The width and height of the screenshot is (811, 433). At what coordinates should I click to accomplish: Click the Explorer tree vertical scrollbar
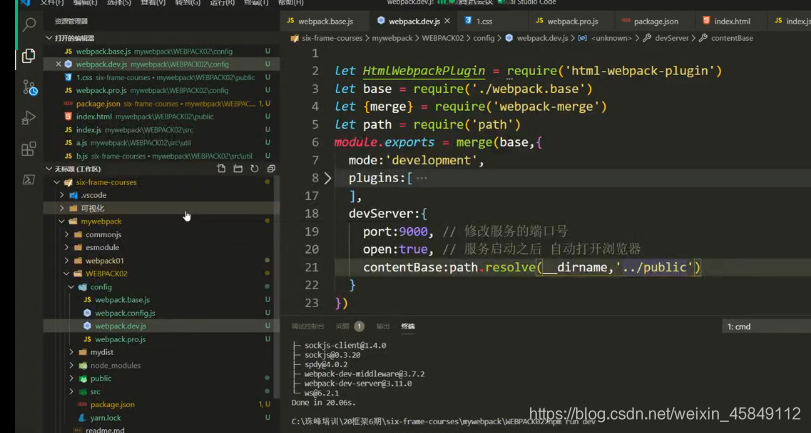(277, 285)
